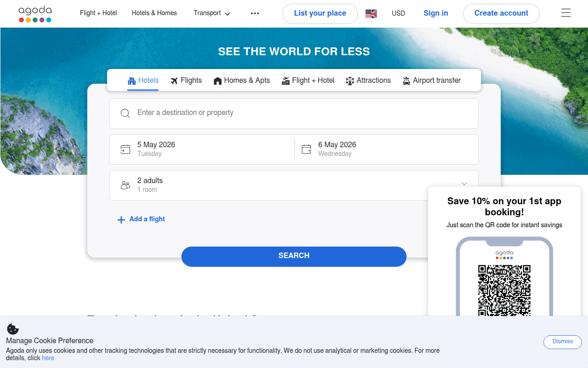Click the check-out calendar icon
Viewport: 588px width, 368px height.
coord(306,149)
